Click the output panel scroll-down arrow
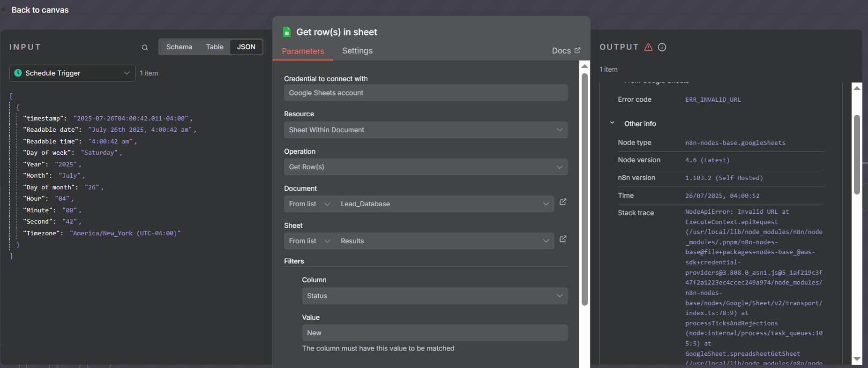 pyautogui.click(x=857, y=359)
